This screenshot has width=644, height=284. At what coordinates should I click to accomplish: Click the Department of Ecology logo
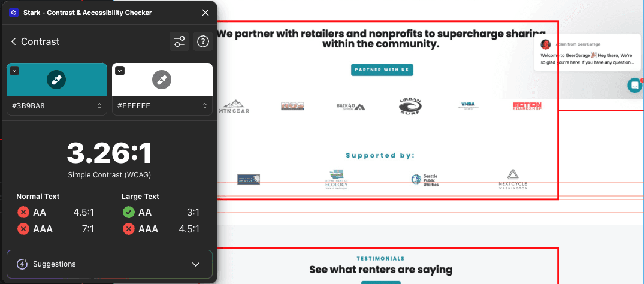pyautogui.click(x=336, y=179)
